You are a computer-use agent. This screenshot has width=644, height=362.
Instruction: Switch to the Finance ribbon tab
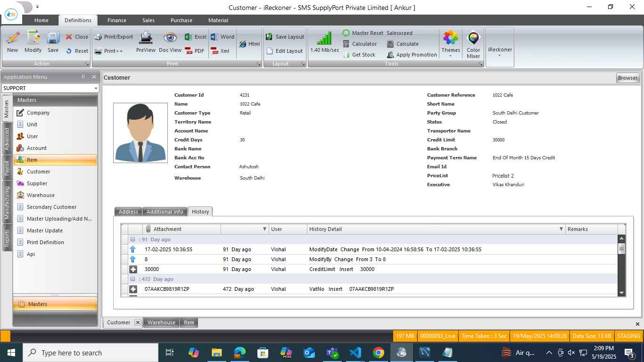pos(116,20)
